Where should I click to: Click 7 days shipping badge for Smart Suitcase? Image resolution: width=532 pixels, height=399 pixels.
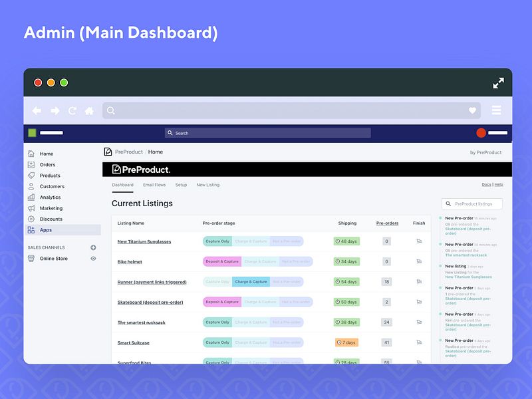(x=346, y=342)
